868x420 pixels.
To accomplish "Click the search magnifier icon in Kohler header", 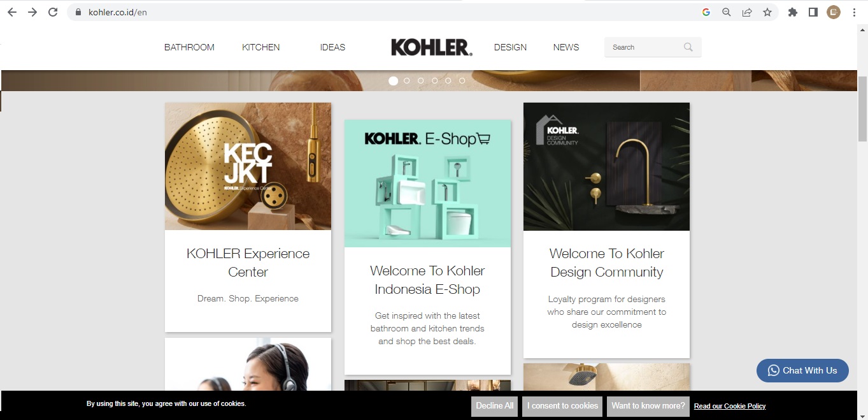I will tap(688, 47).
